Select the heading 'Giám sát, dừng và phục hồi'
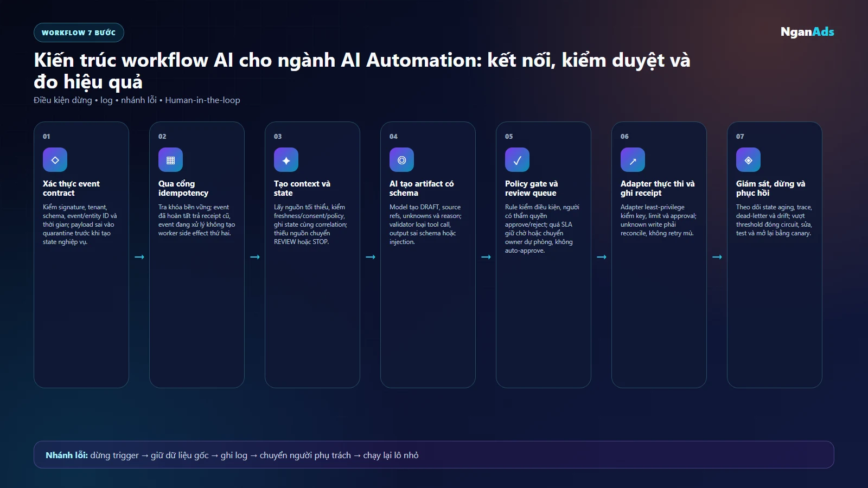Image resolution: width=868 pixels, height=488 pixels. pos(770,188)
